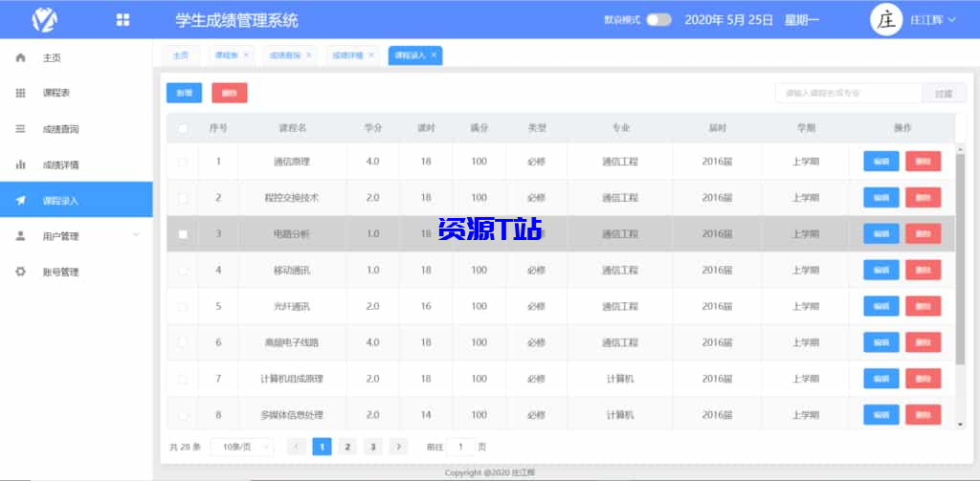Screen dimensions: 980x481
Task: Click the scrollbar down arrow
Action: [x=961, y=425]
